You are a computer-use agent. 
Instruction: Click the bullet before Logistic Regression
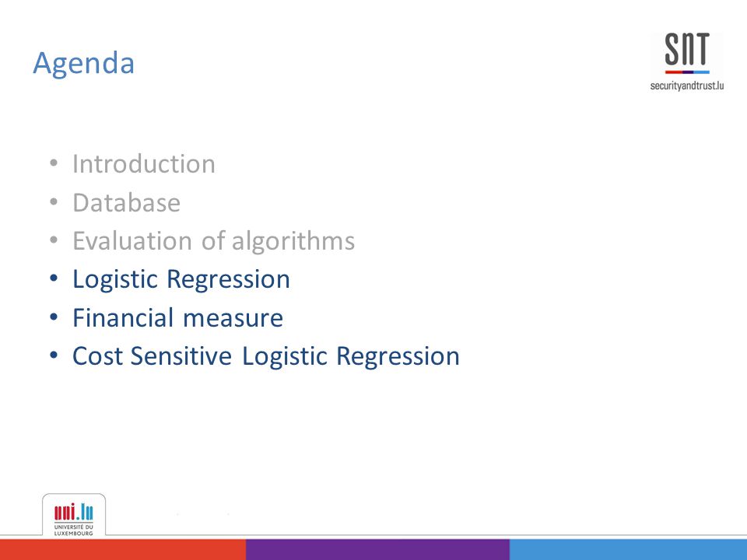(x=54, y=278)
